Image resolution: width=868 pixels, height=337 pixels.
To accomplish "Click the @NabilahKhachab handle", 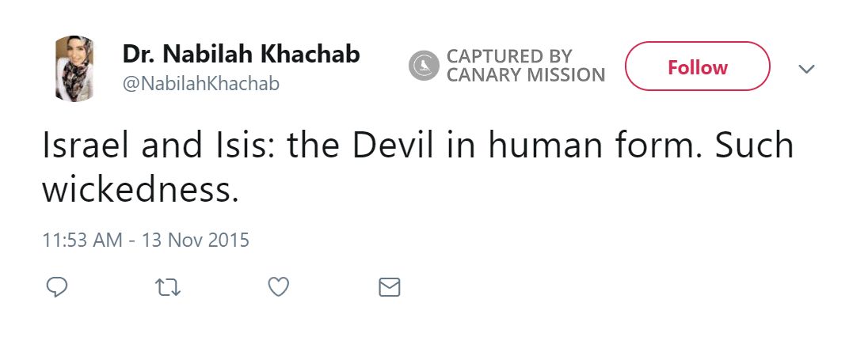I will point(200,83).
